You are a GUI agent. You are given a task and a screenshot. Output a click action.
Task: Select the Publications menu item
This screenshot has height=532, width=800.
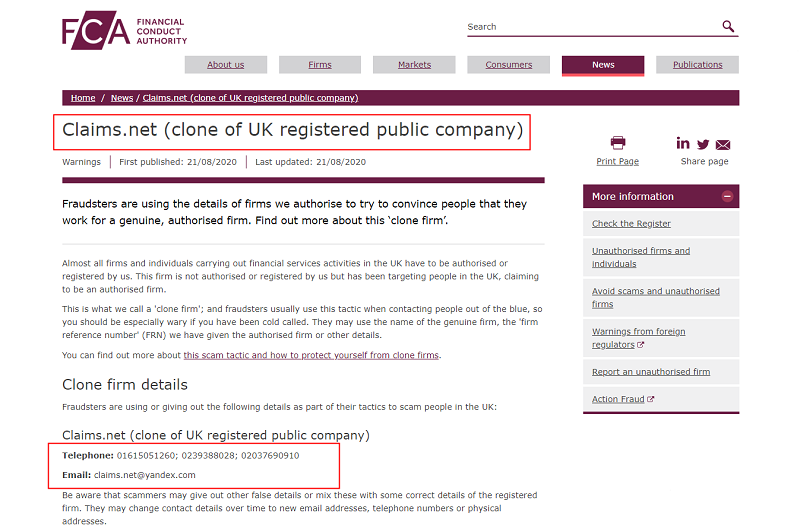697,65
